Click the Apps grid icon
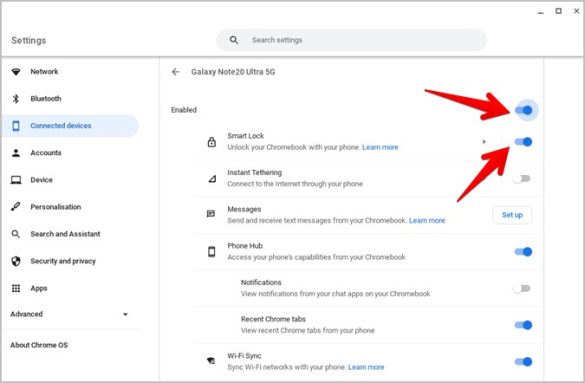585x383 pixels. (16, 288)
